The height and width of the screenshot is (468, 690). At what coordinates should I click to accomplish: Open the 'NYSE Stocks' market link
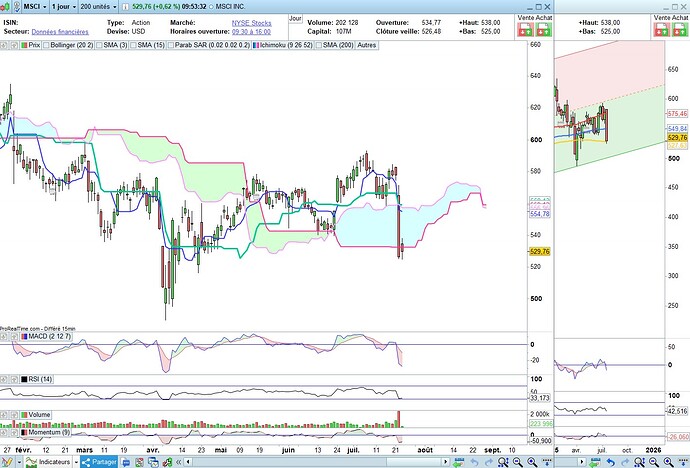(252, 22)
